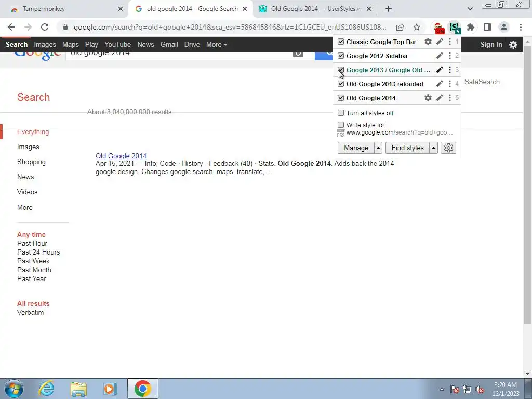Edit Google 2013 / Google Old style pencil
This screenshot has width=532, height=399.
(440, 70)
